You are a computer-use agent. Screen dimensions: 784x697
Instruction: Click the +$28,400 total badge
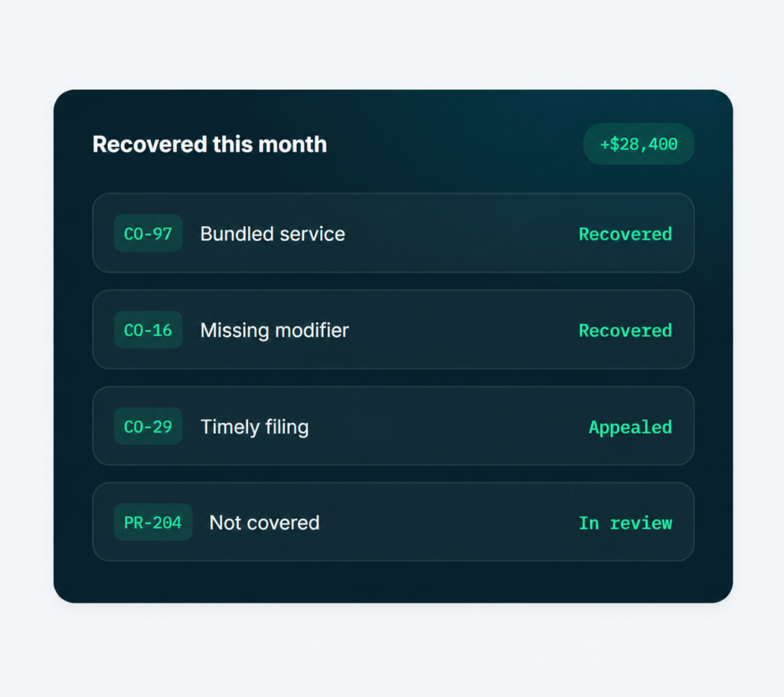[639, 144]
